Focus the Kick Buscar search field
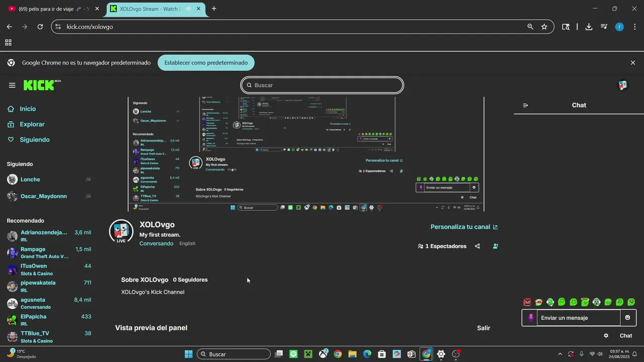 322,85
